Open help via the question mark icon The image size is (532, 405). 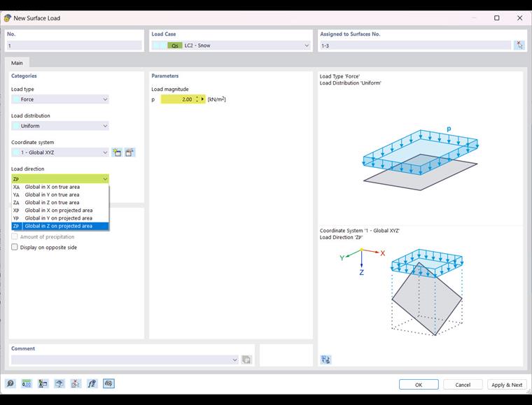point(10,383)
